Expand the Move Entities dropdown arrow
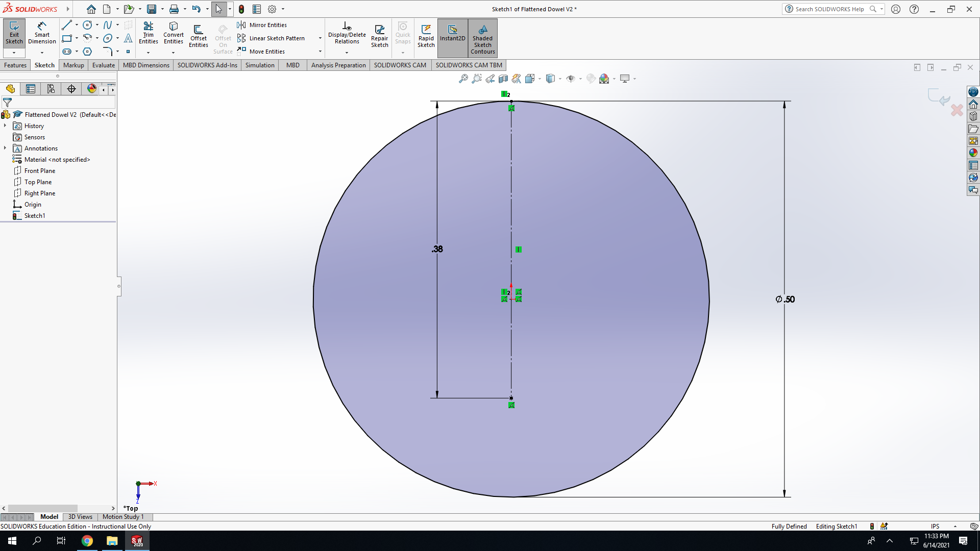980x551 pixels. (320, 52)
